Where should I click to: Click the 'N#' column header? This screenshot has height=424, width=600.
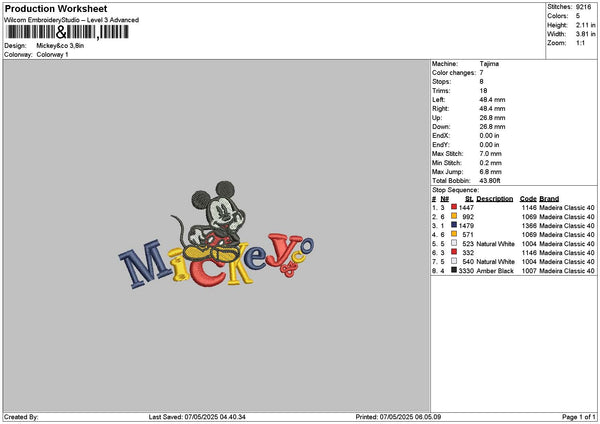[x=445, y=199]
